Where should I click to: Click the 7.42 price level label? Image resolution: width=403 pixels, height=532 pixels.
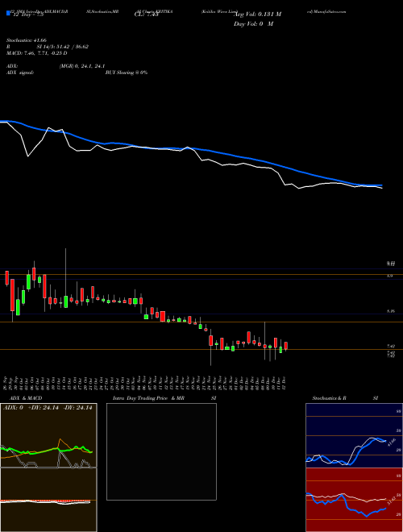point(390,347)
